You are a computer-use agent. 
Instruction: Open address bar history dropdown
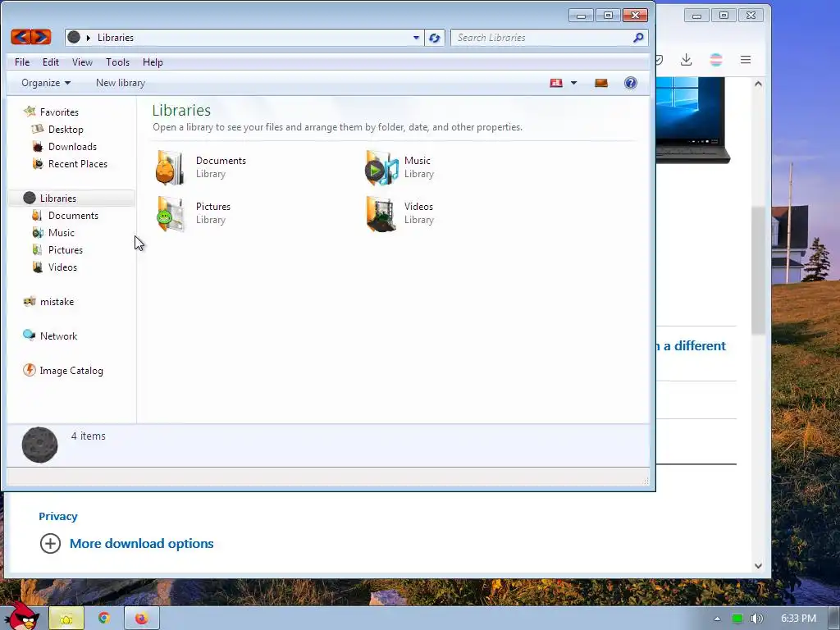tap(416, 38)
